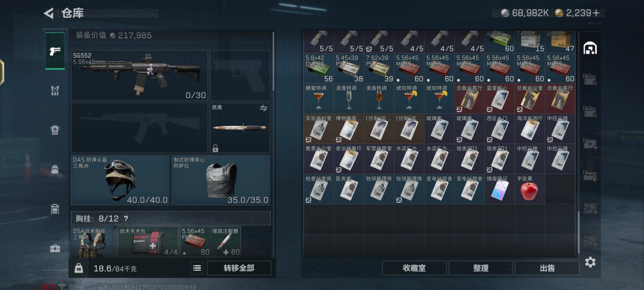Click the 整理 sort button
This screenshot has width=644, height=290.
tap(481, 268)
